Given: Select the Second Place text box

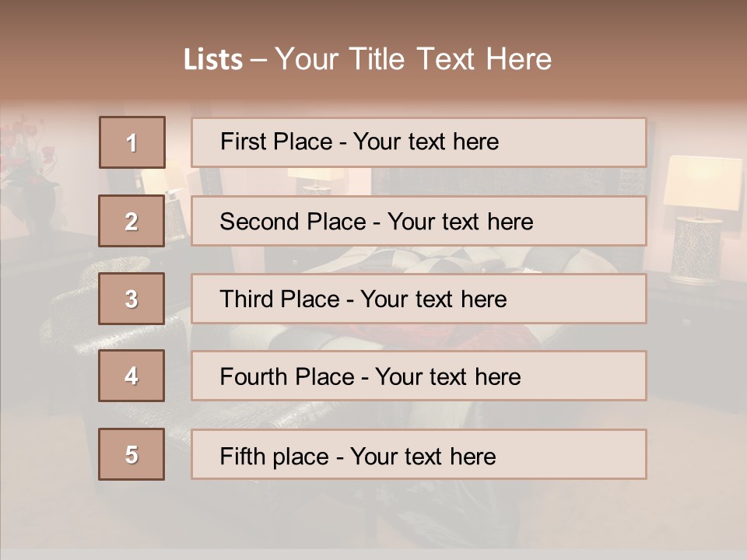Looking at the screenshot, I should (419, 221).
